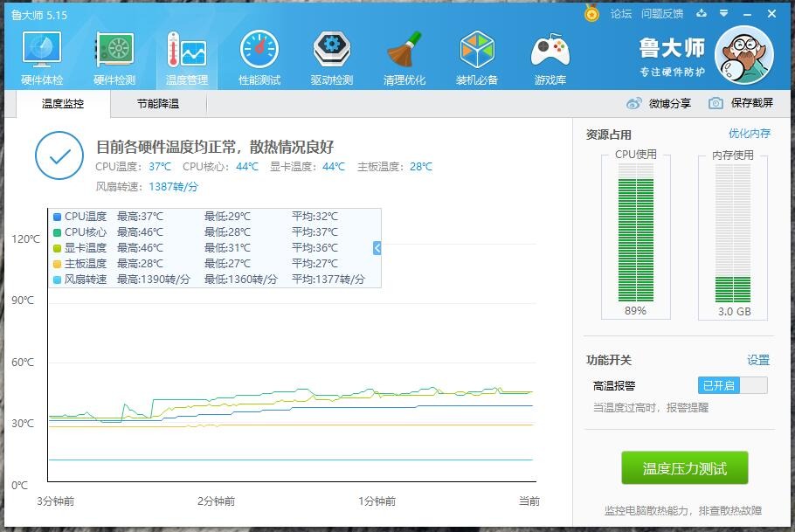Select the 硬件检测 hardware test icon
The image size is (795, 532).
click(x=114, y=57)
